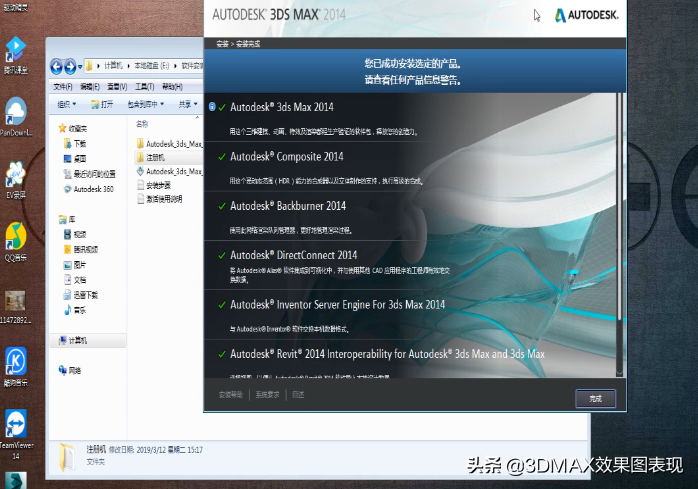Open recent locations dropdown next to Forward
Image resolution: width=698 pixels, height=489 pixels.
[x=80, y=67]
